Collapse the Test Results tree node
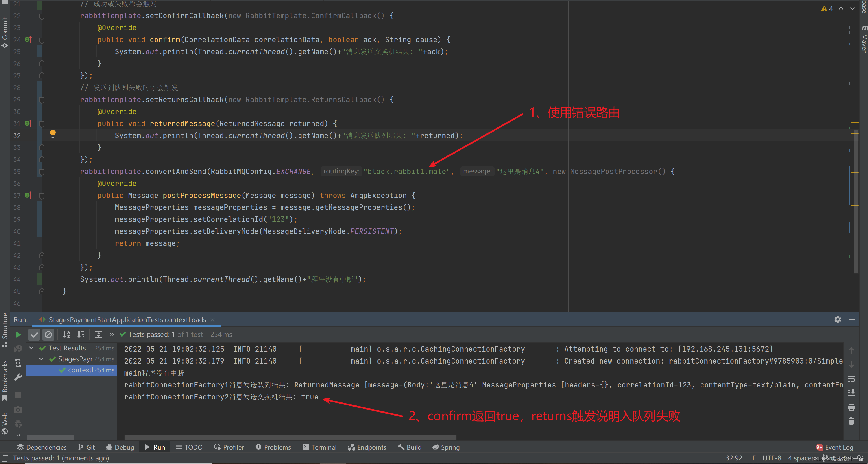 (31, 348)
